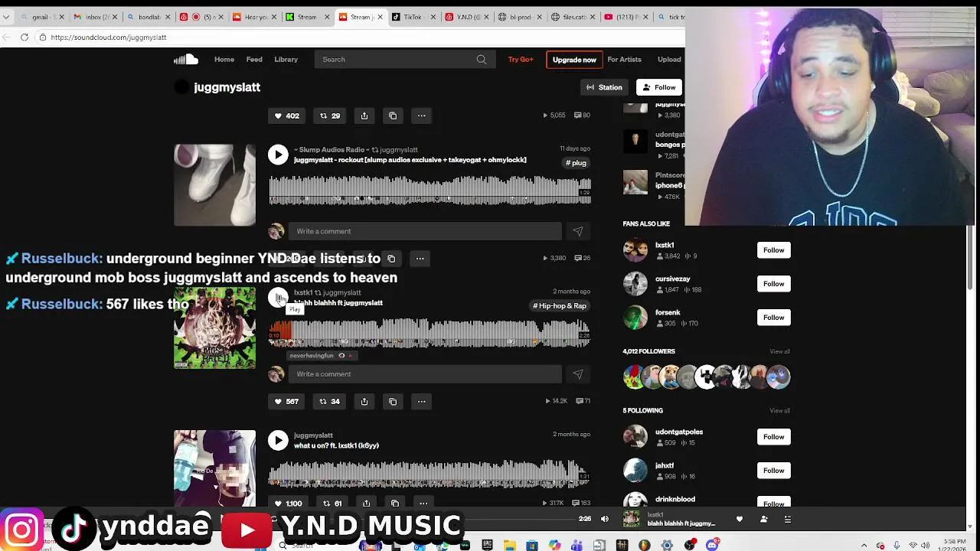The width and height of the screenshot is (980, 551).
Task: Like the blahh blahhh track with 567 likes
Action: 287,401
